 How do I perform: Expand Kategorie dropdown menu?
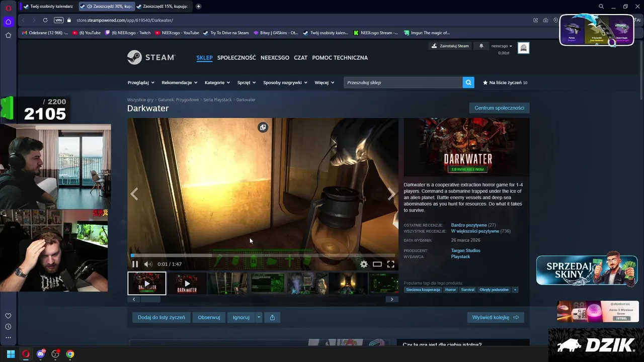(x=217, y=82)
